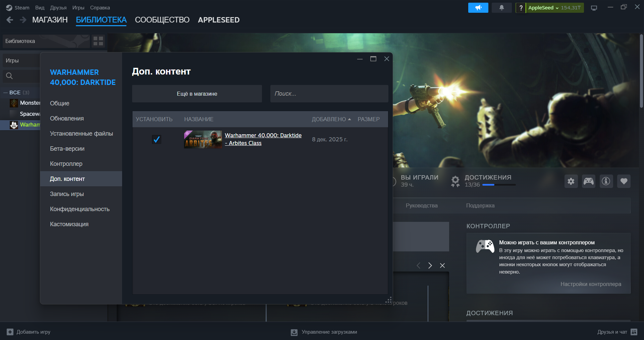Click the Библиотека home button

46,41
